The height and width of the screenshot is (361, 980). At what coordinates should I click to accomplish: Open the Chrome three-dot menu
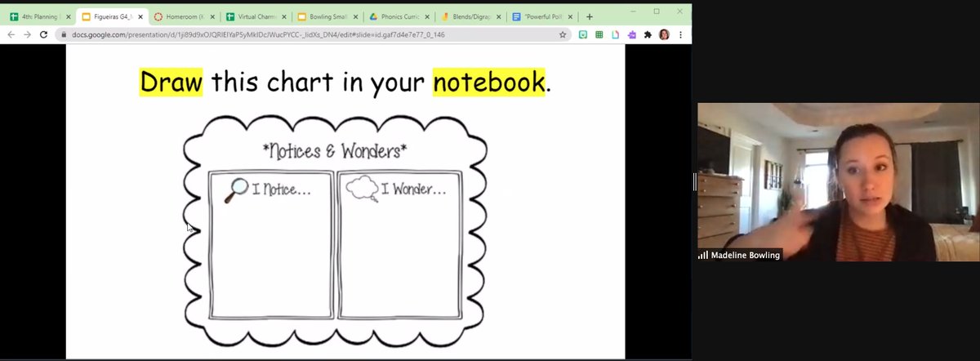[x=680, y=34]
